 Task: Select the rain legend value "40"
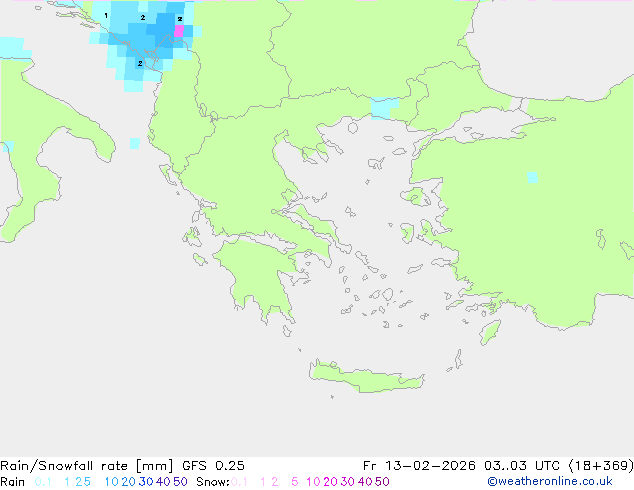point(163,482)
